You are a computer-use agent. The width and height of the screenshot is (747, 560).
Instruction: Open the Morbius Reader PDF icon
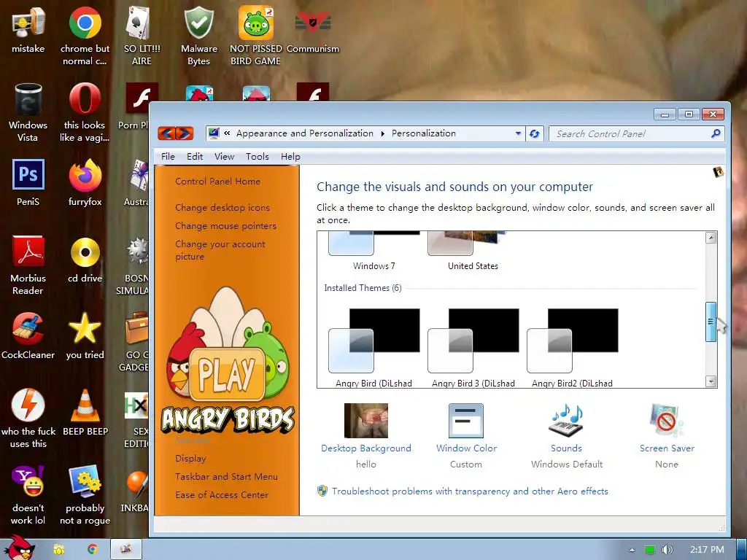point(28,265)
